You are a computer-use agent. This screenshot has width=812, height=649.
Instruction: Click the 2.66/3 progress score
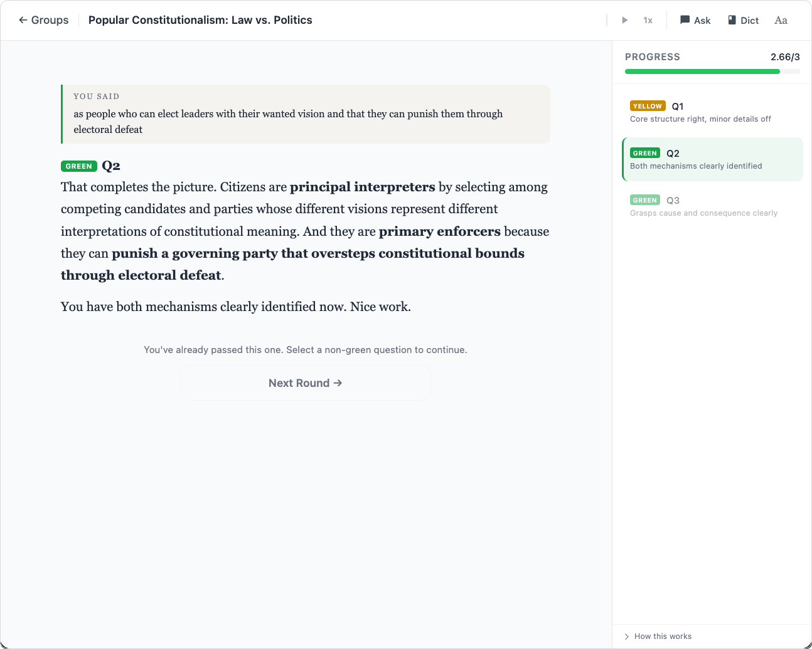click(785, 57)
